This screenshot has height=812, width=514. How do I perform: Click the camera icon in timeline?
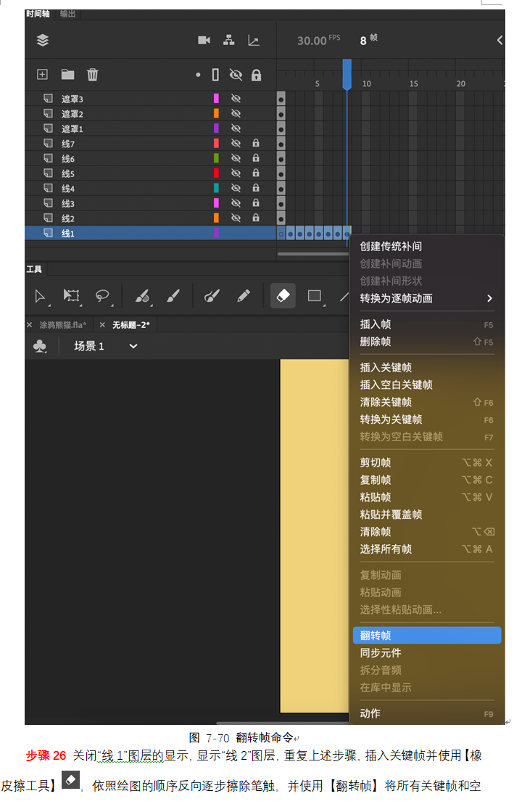[x=204, y=40]
